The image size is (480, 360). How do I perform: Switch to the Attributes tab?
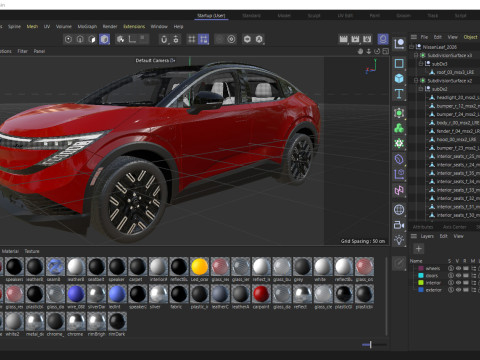[423, 227]
